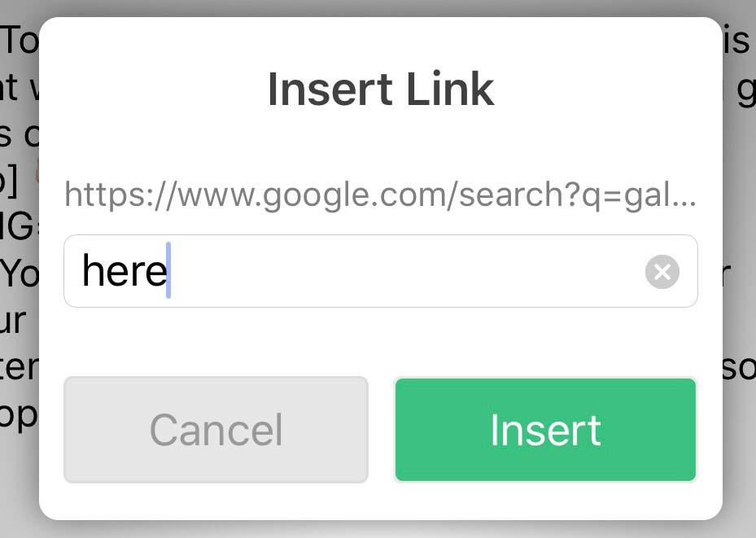756x538 pixels.
Task: Tap dimmed overlay below the dialog
Action: (x=378, y=529)
